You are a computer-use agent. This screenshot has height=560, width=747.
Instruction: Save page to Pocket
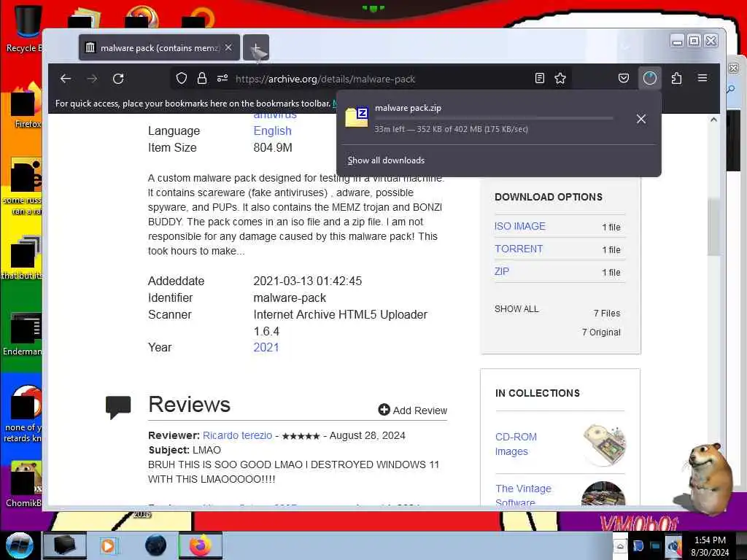tap(624, 78)
